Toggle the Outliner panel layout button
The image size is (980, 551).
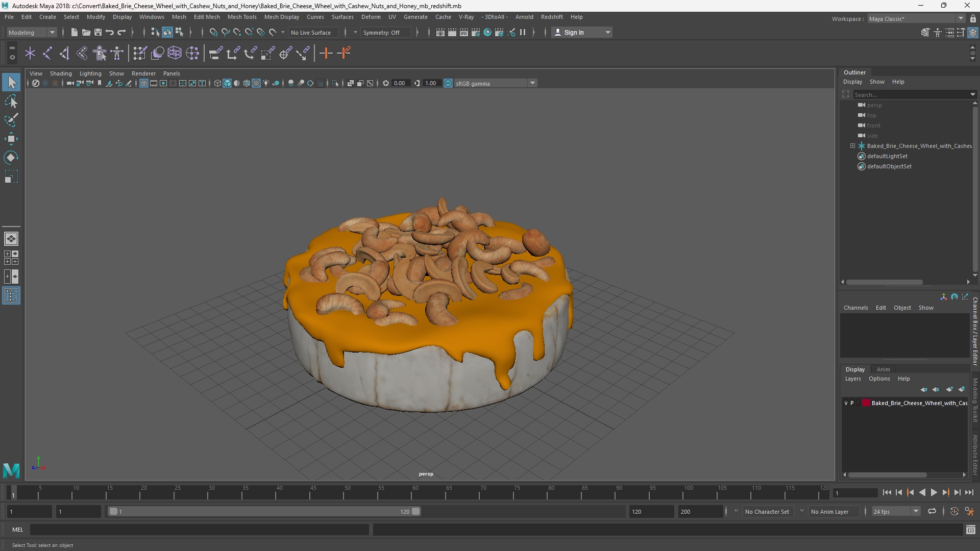pyautogui.click(x=11, y=296)
